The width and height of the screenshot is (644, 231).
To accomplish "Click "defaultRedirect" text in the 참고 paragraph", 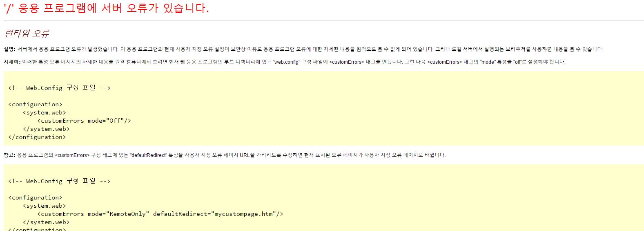I will pos(149,155).
